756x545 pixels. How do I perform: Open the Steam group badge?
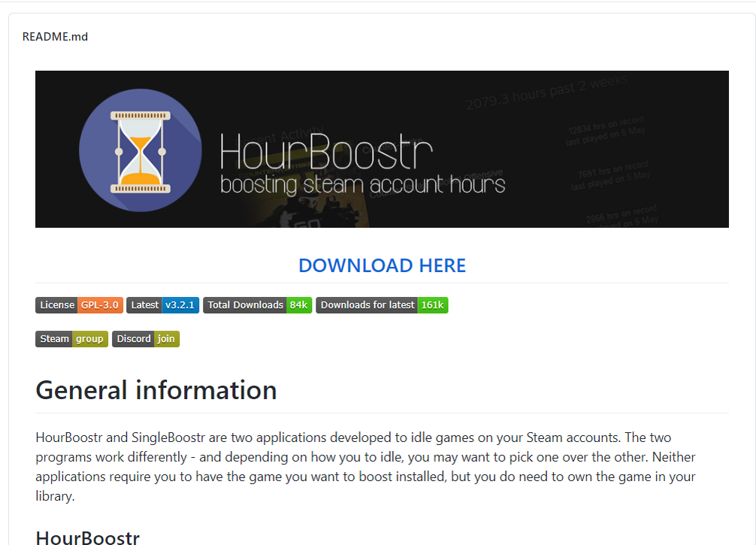tap(72, 338)
